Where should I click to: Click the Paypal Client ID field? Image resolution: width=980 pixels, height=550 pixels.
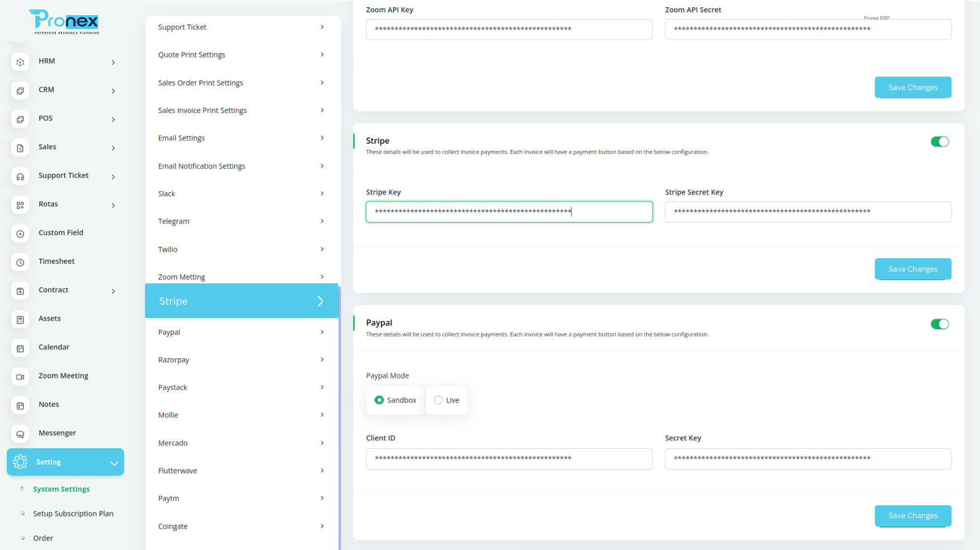tap(509, 459)
